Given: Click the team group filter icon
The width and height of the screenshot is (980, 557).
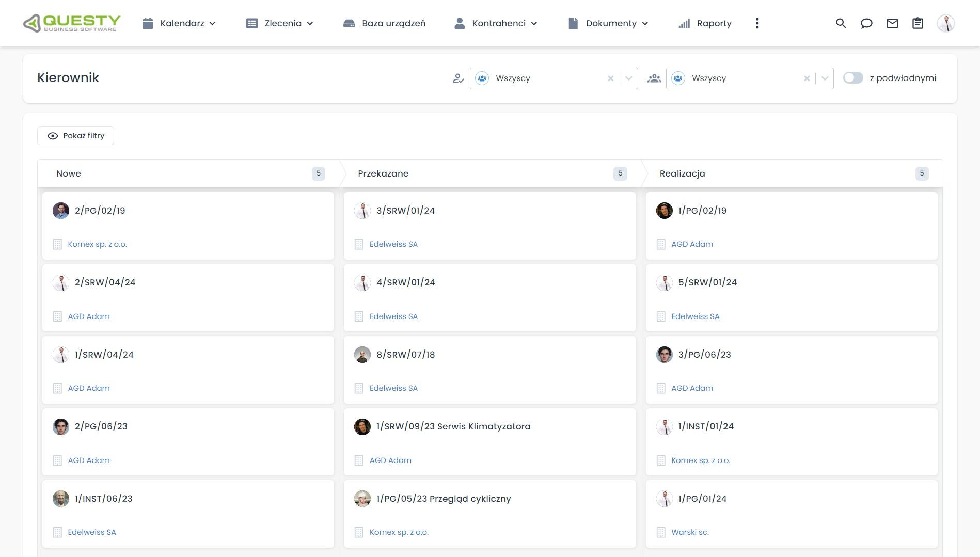Looking at the screenshot, I should [x=654, y=78].
